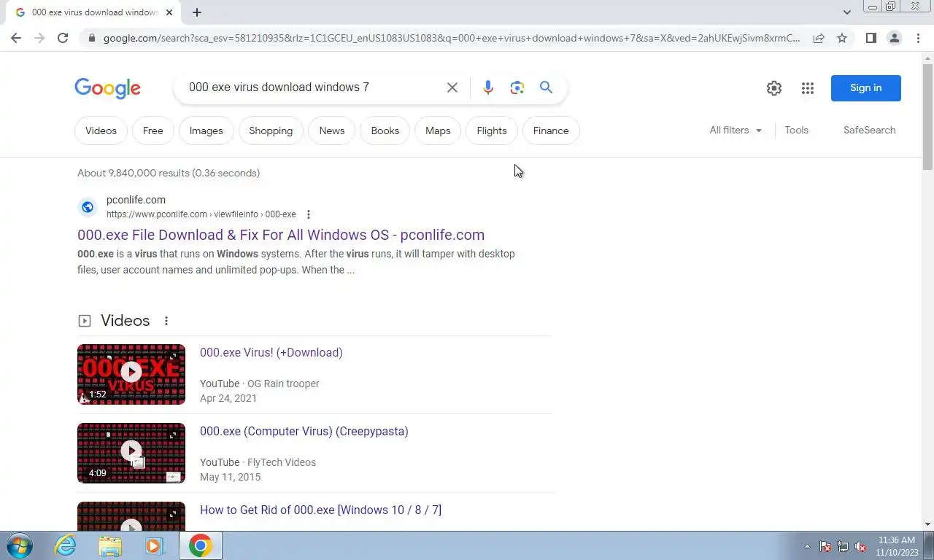This screenshot has height=560, width=934.
Task: Play the 1:52 video thumbnail
Action: 131,374
